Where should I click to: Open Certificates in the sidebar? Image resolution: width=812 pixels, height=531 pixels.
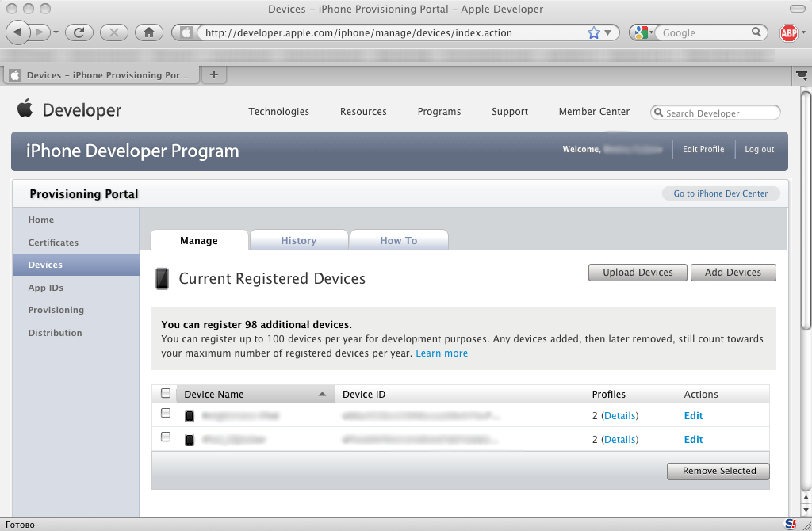point(53,243)
